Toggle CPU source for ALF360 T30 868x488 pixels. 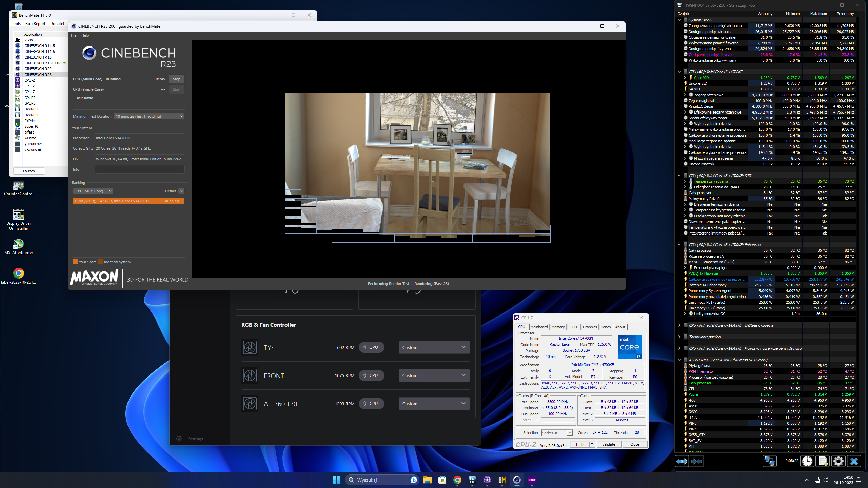point(371,404)
